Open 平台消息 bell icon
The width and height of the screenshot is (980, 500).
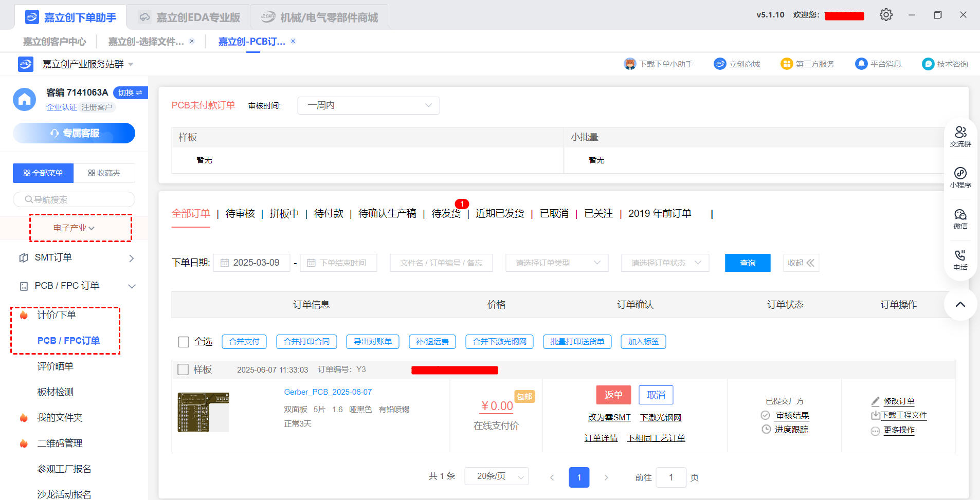861,64
